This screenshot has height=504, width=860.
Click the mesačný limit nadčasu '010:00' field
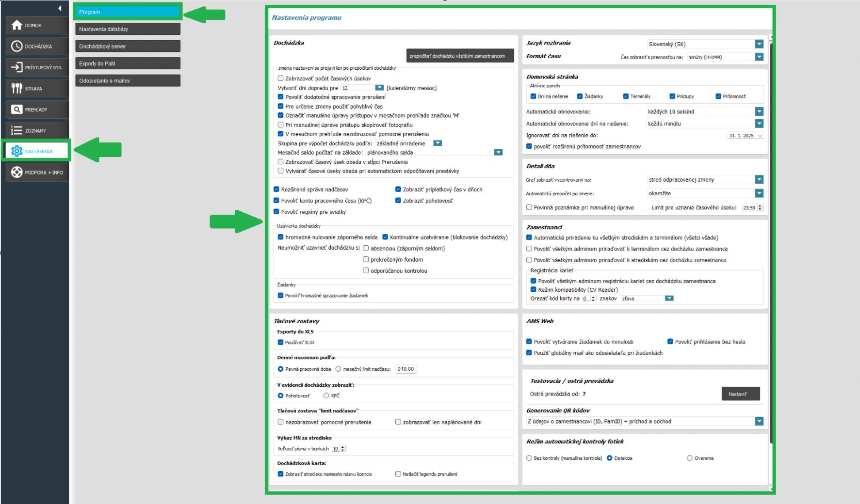click(405, 368)
